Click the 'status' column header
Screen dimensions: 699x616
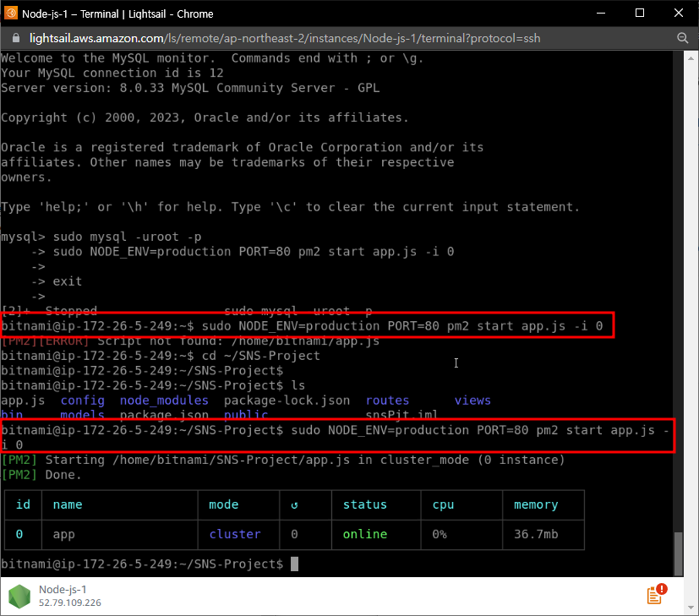(x=365, y=504)
